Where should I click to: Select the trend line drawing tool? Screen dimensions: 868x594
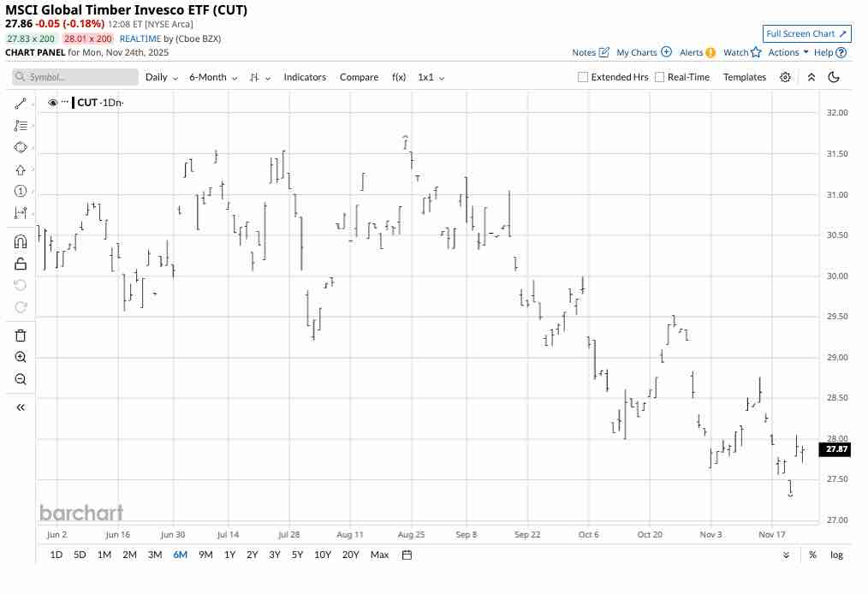click(x=21, y=103)
